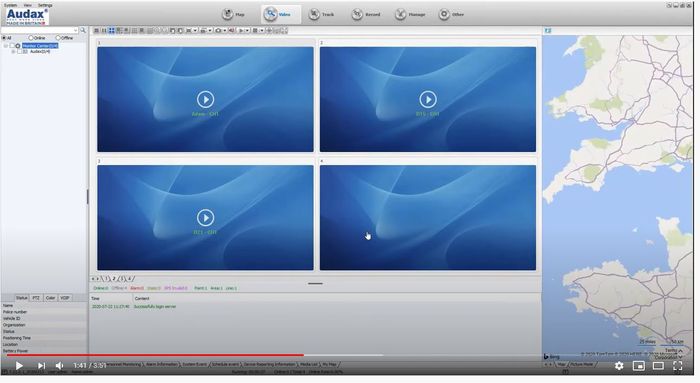Select the Monitor Center tree item

(40, 46)
